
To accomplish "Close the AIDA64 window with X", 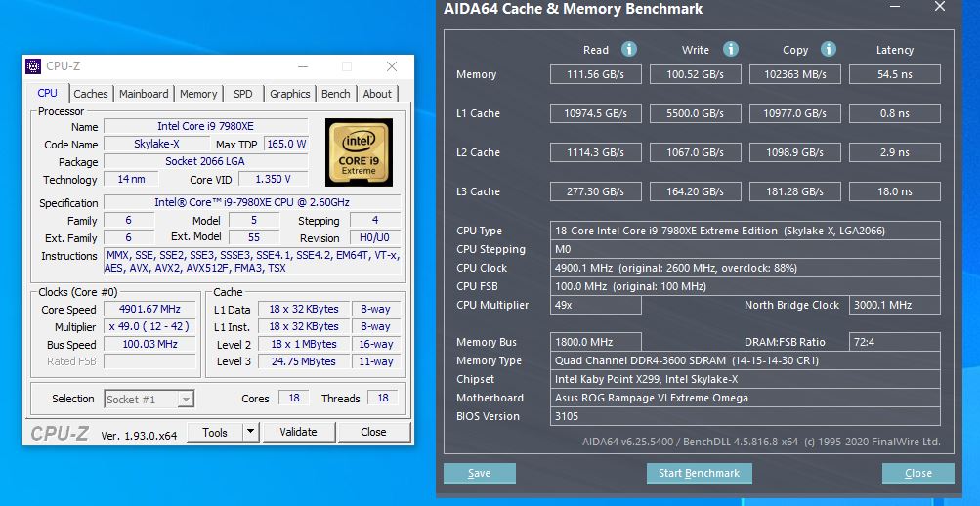I will (x=939, y=6).
